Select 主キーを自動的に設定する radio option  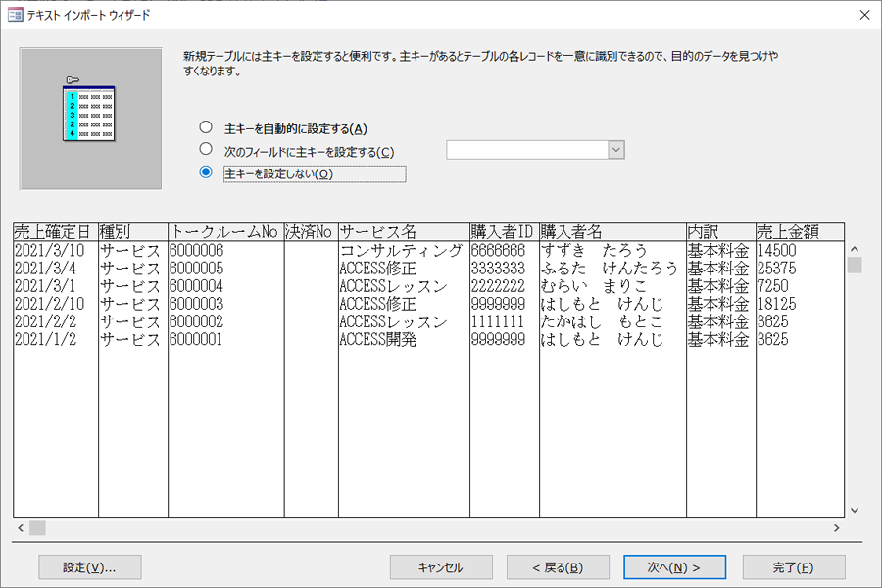tap(205, 127)
